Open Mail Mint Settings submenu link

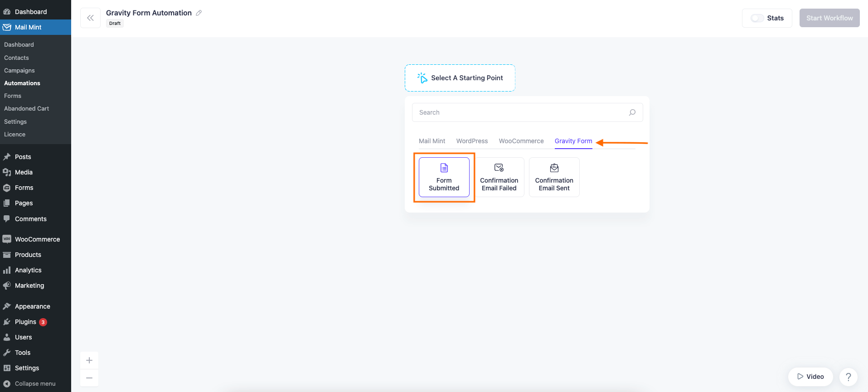click(15, 121)
